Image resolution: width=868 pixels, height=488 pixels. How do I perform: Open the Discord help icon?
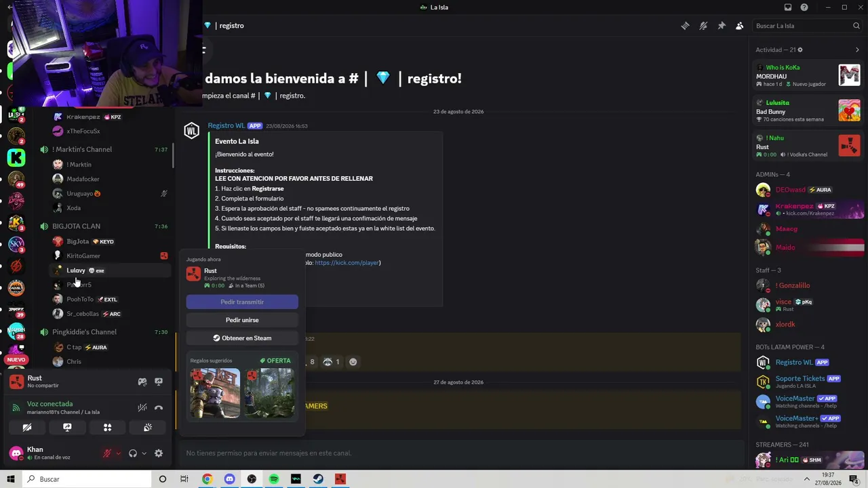coord(804,7)
